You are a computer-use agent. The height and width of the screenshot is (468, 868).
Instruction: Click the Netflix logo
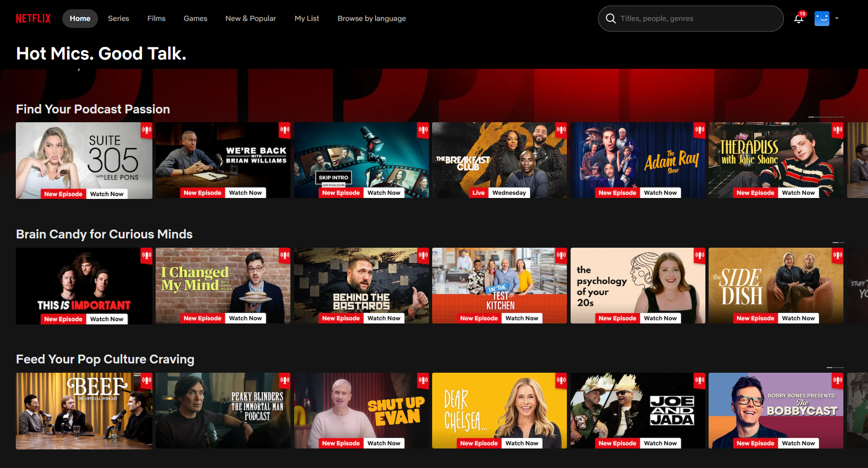point(33,19)
